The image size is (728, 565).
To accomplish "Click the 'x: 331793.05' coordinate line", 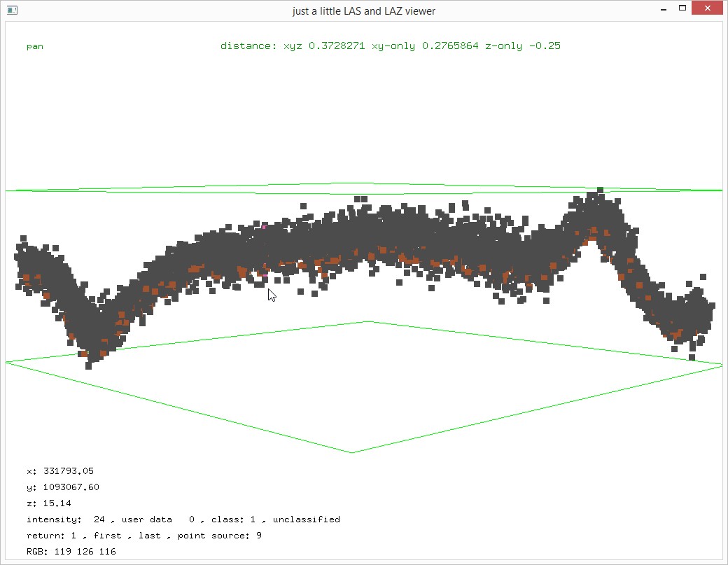I will [60, 470].
